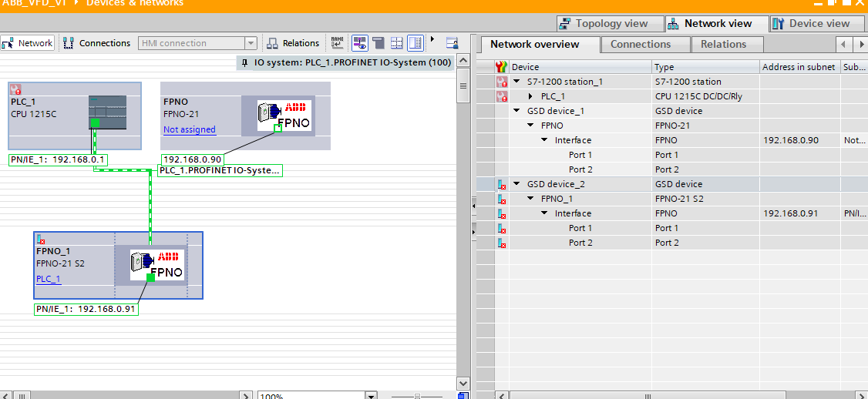Collapse the GSD device_1 tree node

[517, 111]
